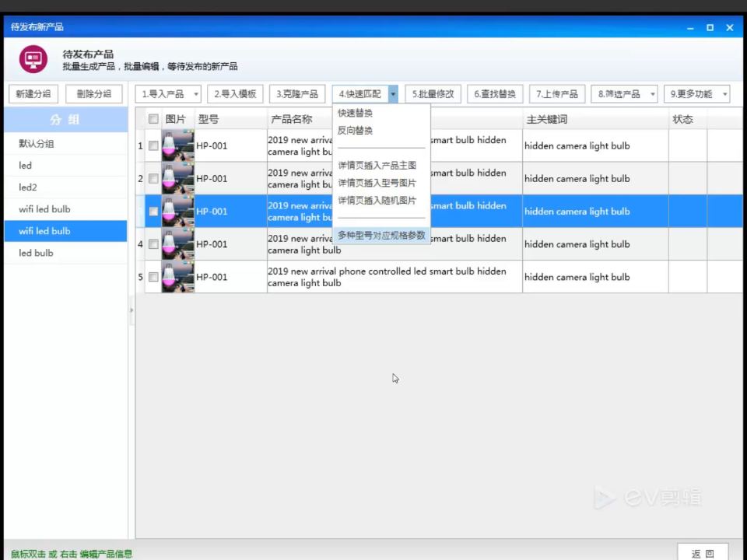Click the 3.克隆产品 button
The image size is (747, 560).
coord(296,94)
